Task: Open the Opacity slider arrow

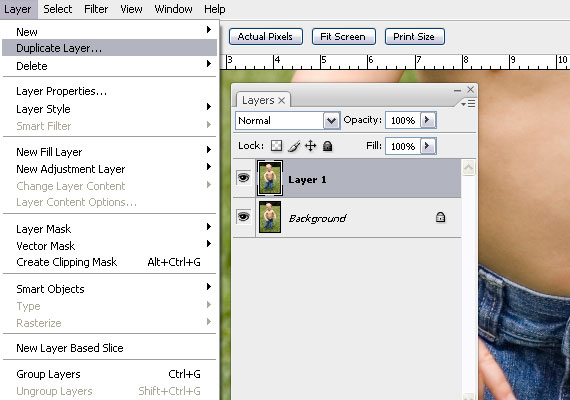Action: click(x=428, y=120)
